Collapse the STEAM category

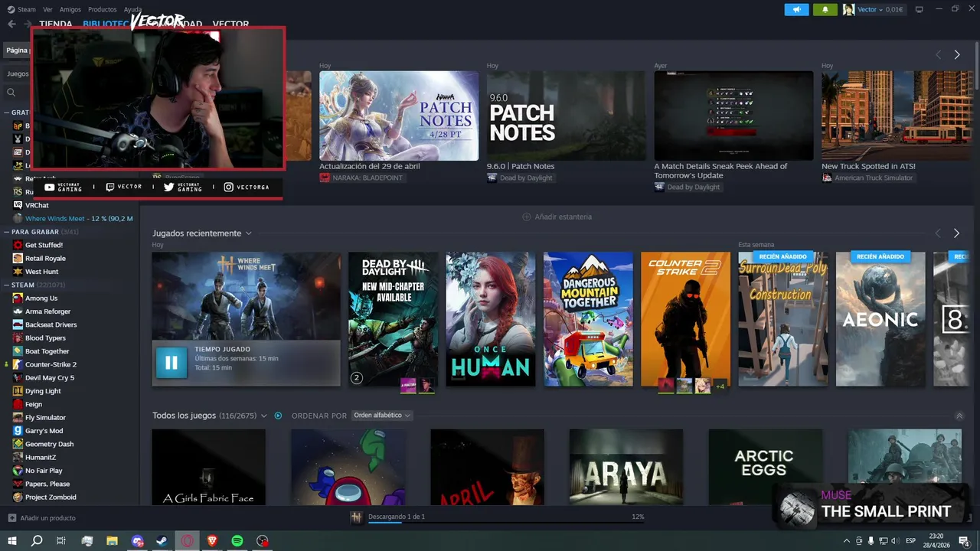6,285
